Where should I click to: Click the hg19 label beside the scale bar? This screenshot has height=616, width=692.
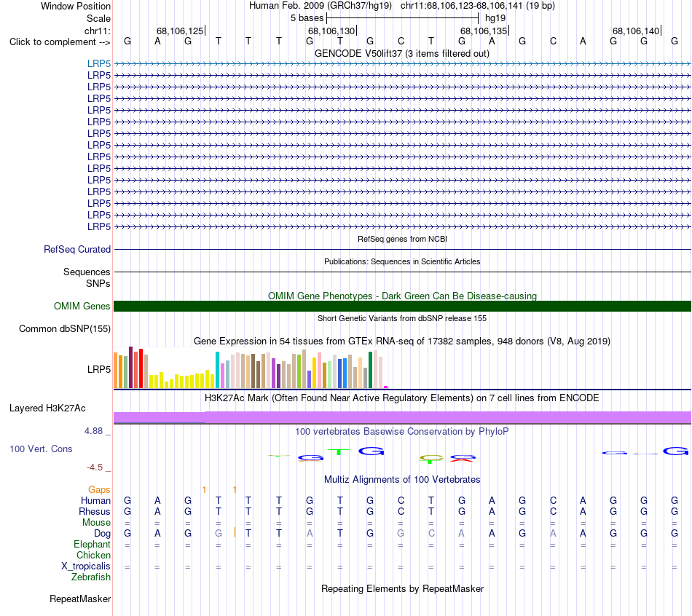(495, 18)
